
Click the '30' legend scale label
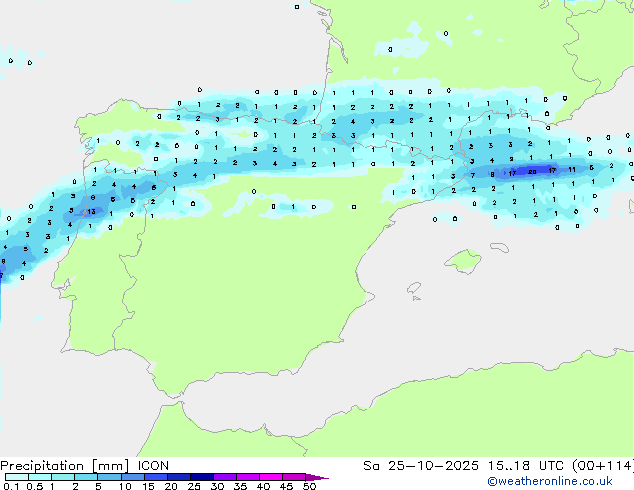[217, 486]
